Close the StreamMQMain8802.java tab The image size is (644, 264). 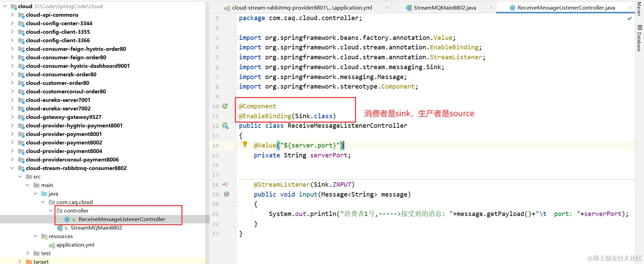pos(491,7)
